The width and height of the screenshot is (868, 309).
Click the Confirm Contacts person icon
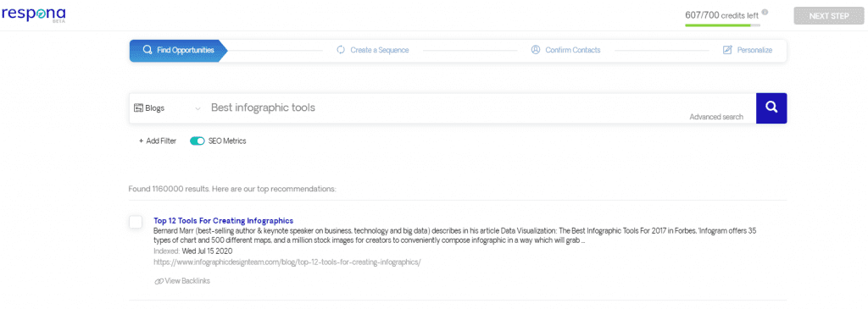(x=536, y=50)
